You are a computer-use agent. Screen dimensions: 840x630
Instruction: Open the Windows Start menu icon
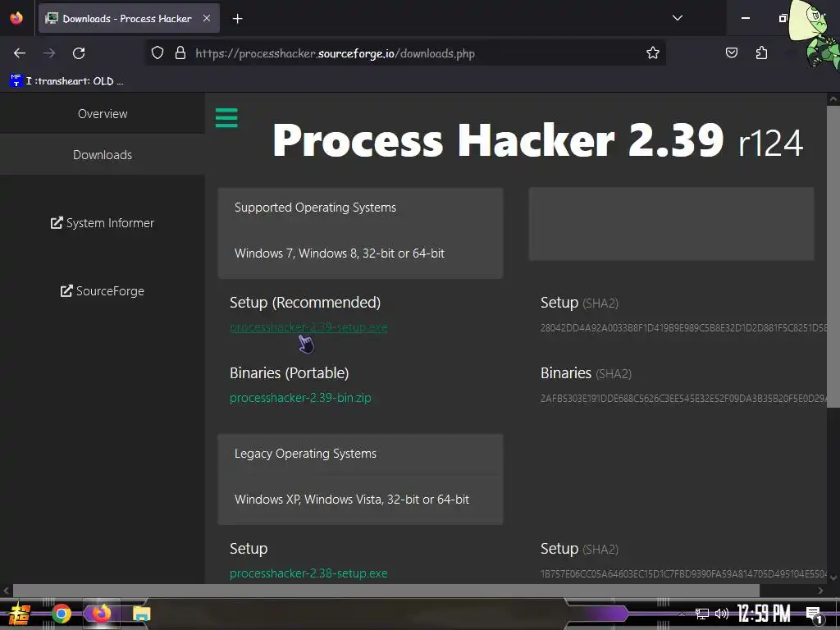pyautogui.click(x=19, y=614)
